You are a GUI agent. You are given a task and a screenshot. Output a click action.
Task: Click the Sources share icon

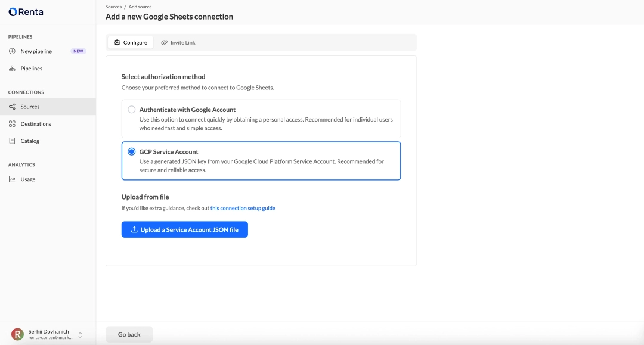pyautogui.click(x=12, y=107)
